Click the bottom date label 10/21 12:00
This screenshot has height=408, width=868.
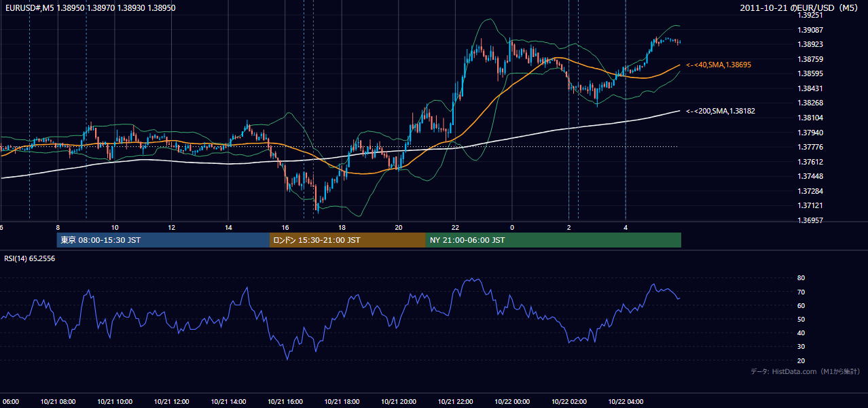171,402
